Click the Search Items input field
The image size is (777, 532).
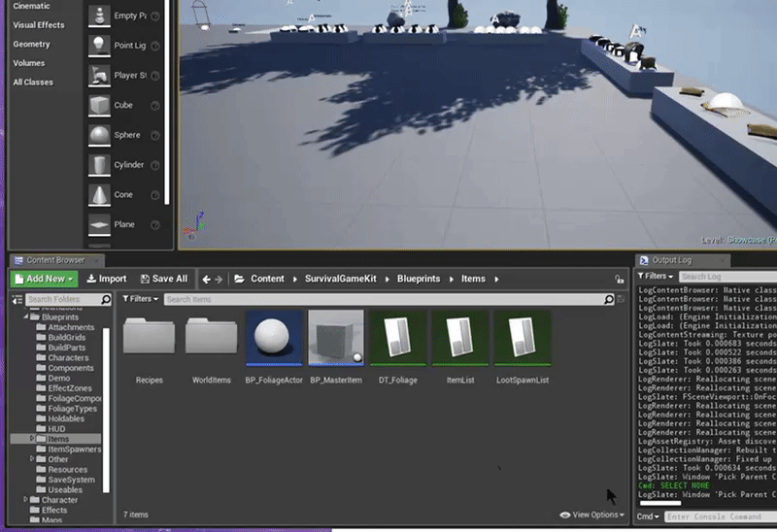click(x=384, y=299)
